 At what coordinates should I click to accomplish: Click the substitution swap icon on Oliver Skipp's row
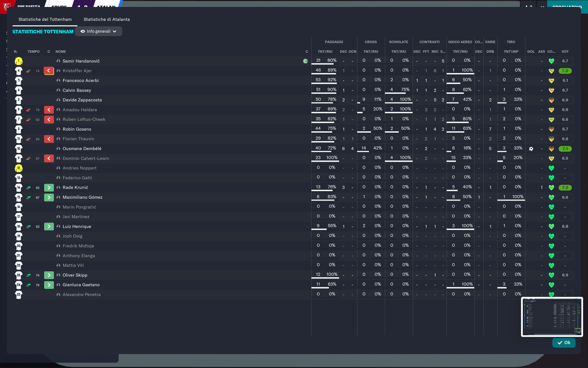(29, 275)
